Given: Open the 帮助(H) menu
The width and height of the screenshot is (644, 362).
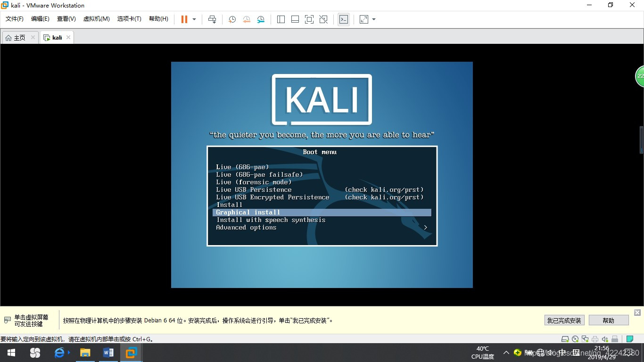Looking at the screenshot, I should [158, 19].
